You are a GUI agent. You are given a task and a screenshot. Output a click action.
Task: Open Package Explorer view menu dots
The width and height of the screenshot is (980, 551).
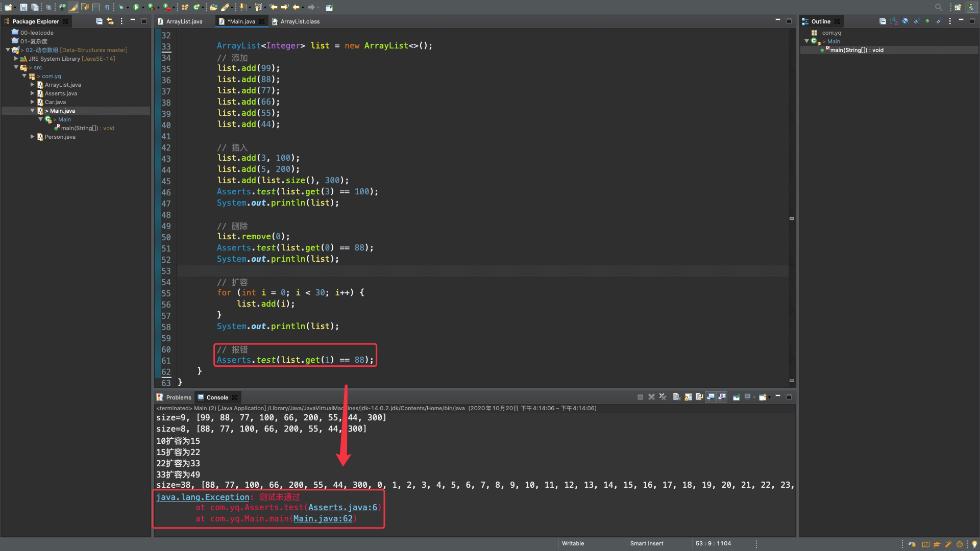[121, 21]
